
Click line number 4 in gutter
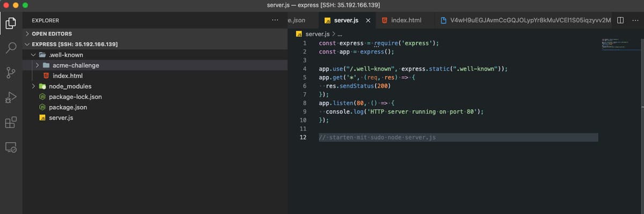(x=305, y=69)
